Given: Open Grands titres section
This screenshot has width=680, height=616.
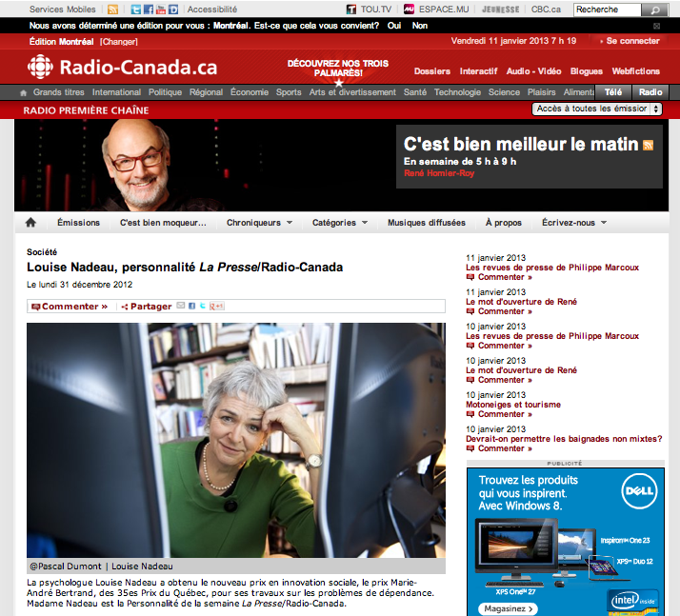Looking at the screenshot, I should coord(58,92).
